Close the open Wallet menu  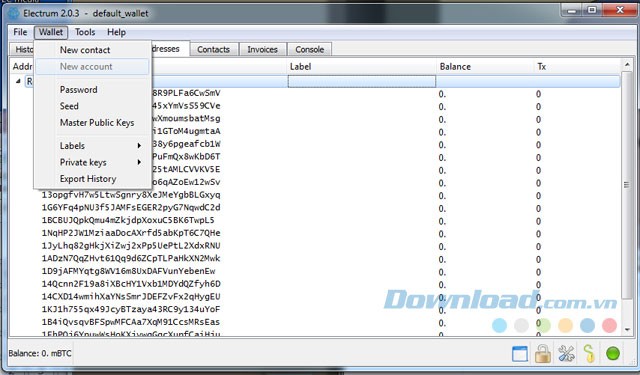point(51,32)
